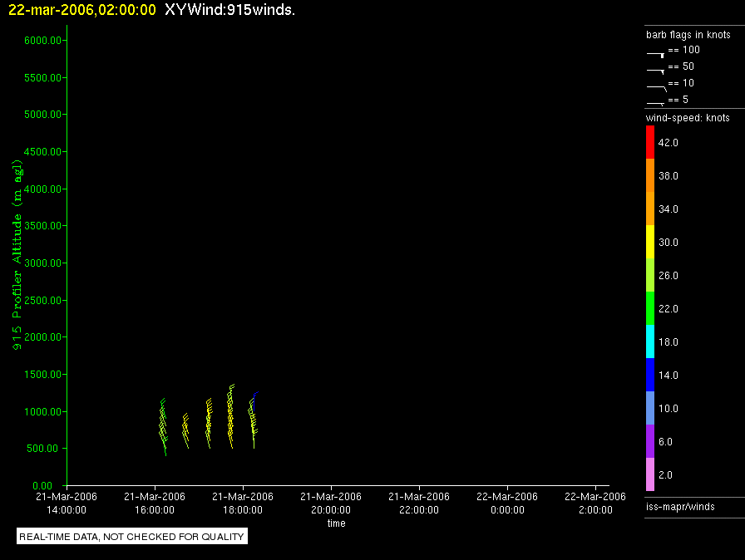Click the 5-knot barb flag legend symbol
The height and width of the screenshot is (560, 745).
(655, 104)
